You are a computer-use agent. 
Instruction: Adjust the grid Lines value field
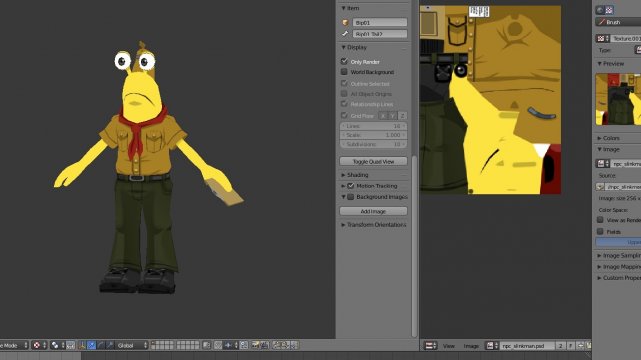click(373, 126)
